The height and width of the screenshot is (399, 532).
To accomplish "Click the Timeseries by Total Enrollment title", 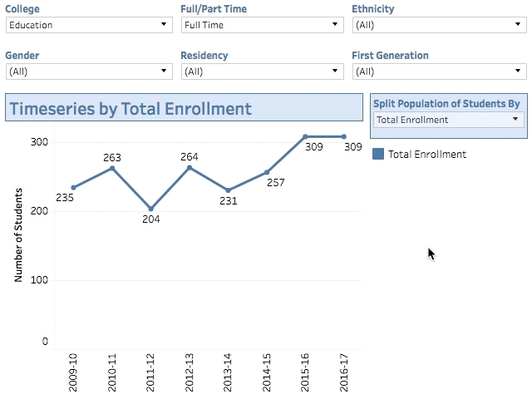I will [x=131, y=109].
